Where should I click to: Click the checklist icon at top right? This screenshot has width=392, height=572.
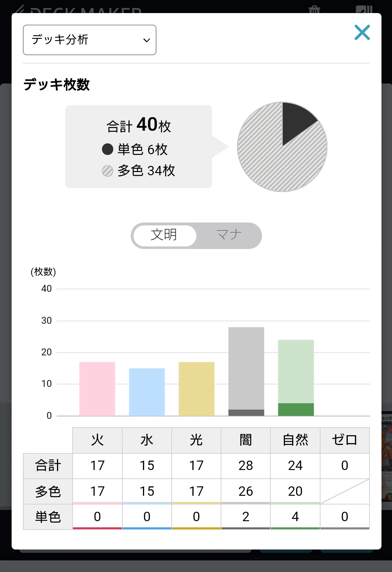click(x=364, y=9)
